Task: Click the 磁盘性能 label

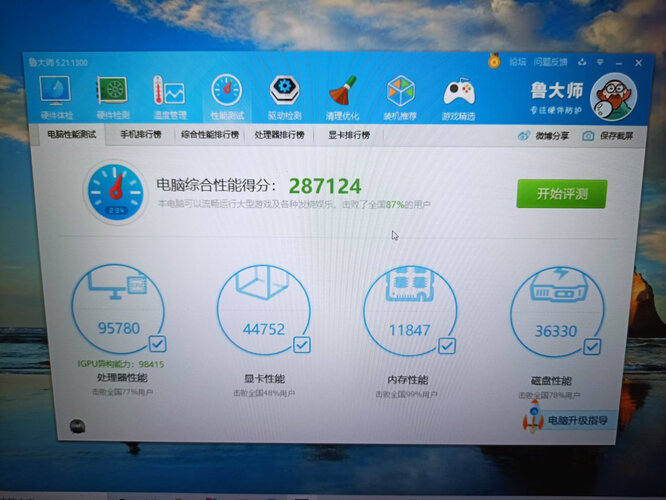Action: [x=551, y=381]
